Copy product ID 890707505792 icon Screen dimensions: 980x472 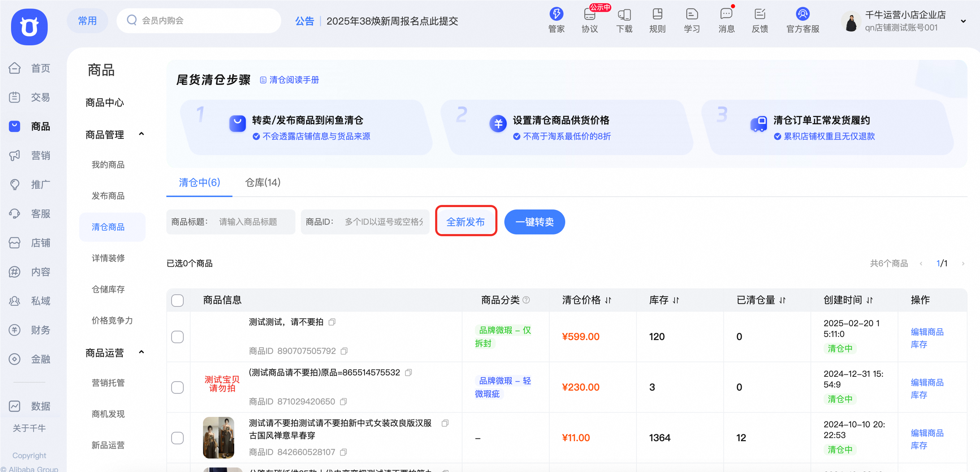point(344,351)
